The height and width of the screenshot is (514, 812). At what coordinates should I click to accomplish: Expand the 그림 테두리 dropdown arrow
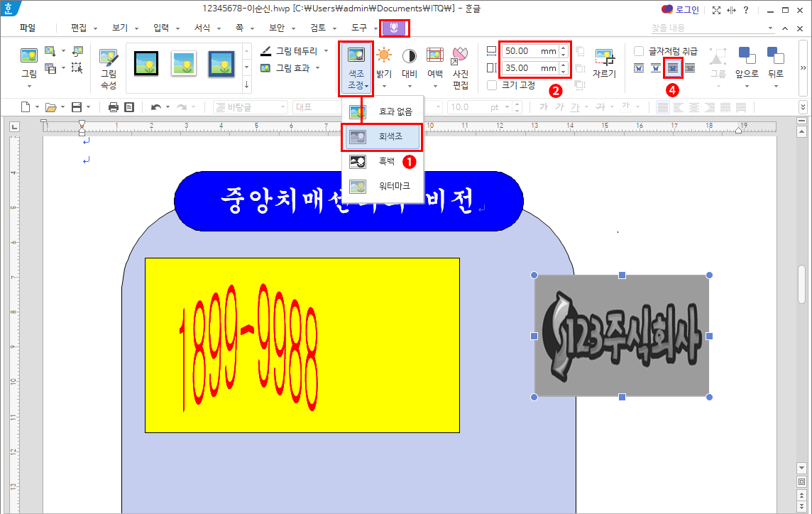(327, 51)
